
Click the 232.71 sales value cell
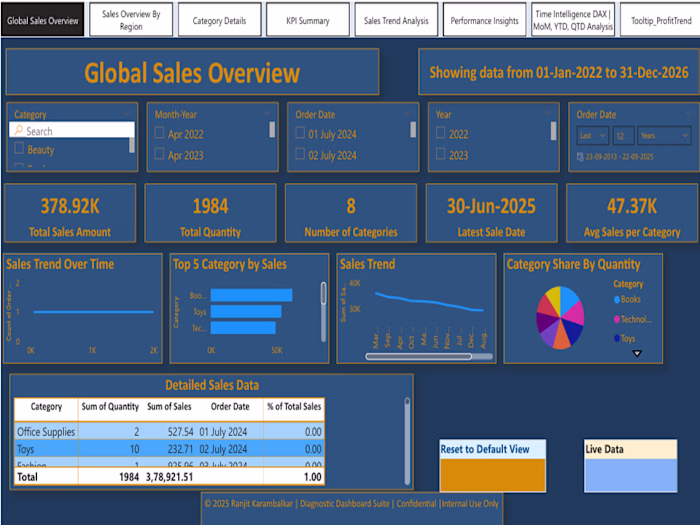180,449
